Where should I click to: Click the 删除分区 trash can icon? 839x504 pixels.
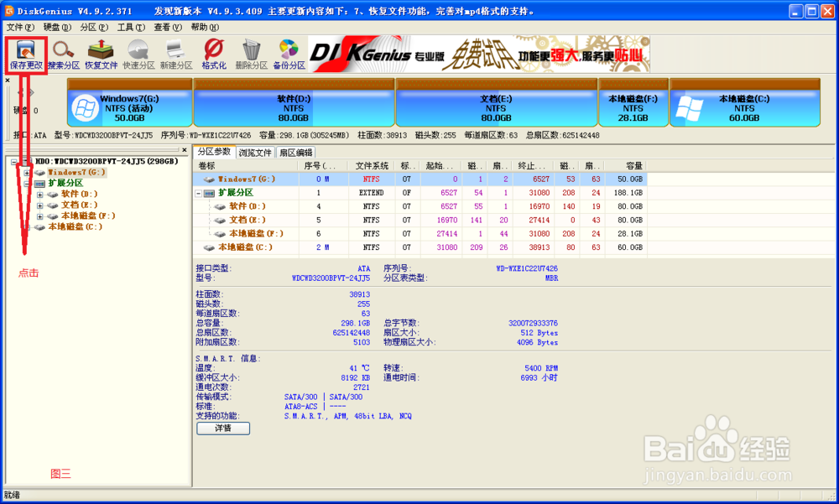click(x=252, y=55)
